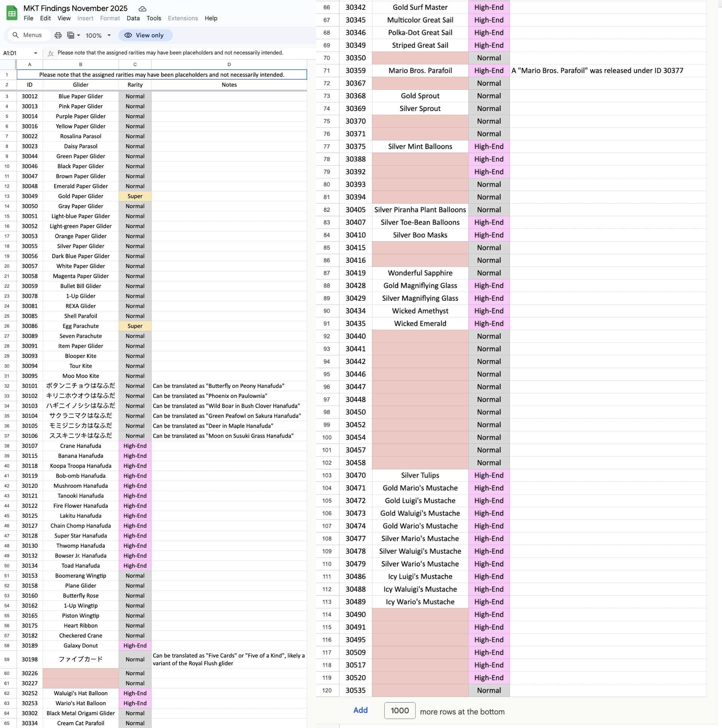Image resolution: width=722 pixels, height=728 pixels.
Task: Select row 120 header number
Action: point(327,690)
